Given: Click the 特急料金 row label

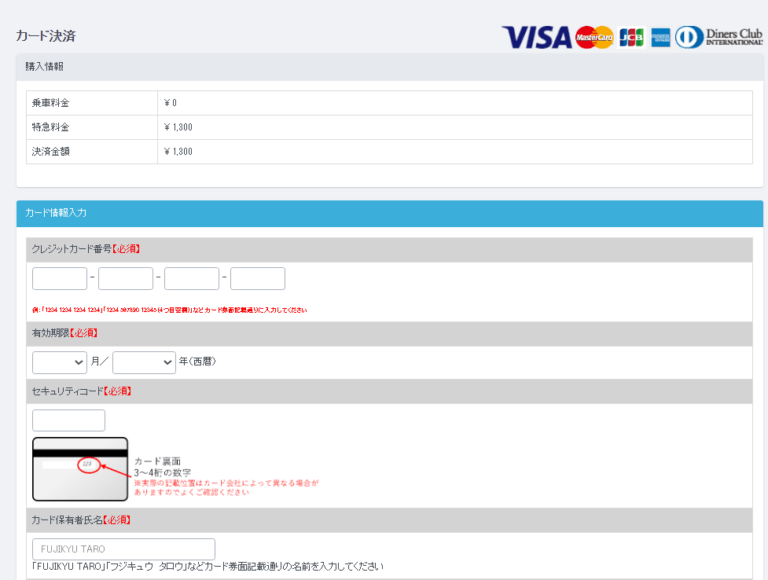Looking at the screenshot, I should (51, 128).
